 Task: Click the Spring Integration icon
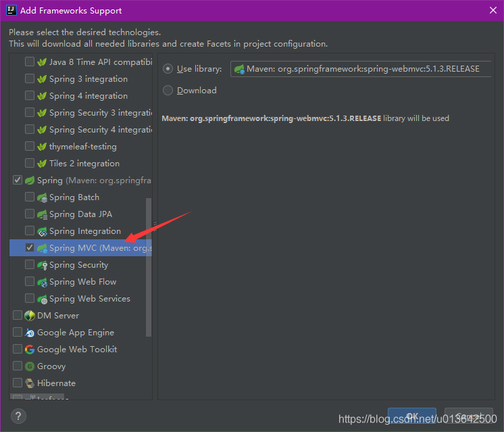click(42, 231)
